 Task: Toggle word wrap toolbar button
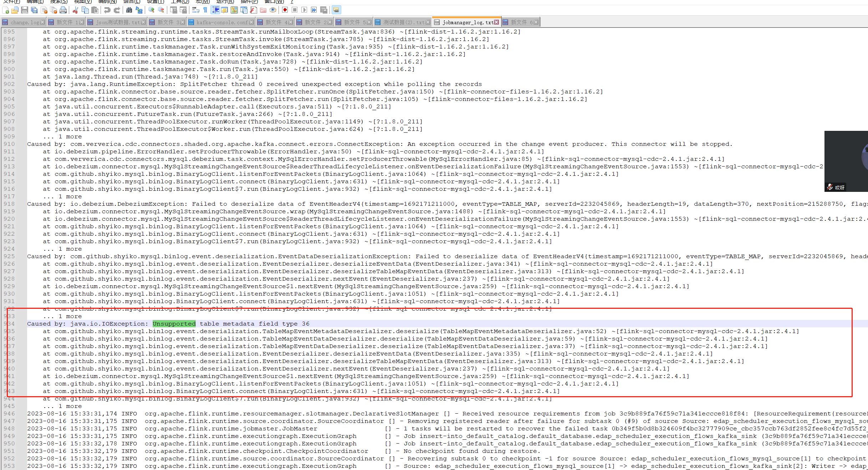195,10
